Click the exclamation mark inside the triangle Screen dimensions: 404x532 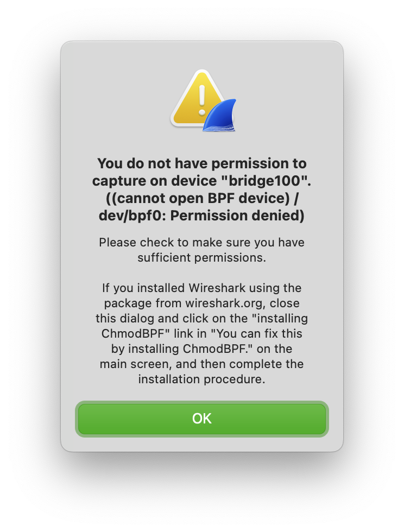(202, 100)
